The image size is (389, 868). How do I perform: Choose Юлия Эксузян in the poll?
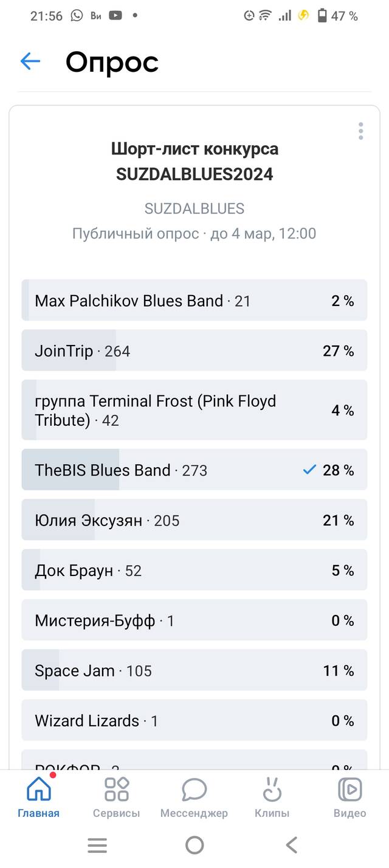pyautogui.click(x=194, y=520)
